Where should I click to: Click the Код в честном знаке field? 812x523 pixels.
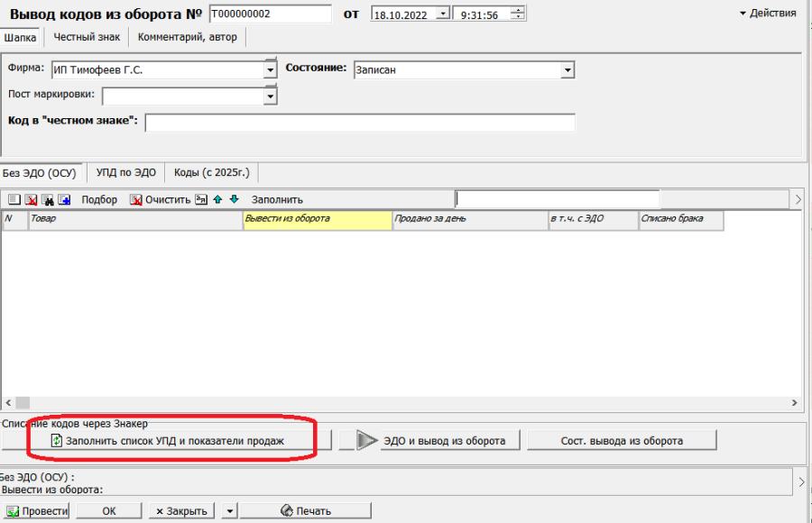(359, 123)
